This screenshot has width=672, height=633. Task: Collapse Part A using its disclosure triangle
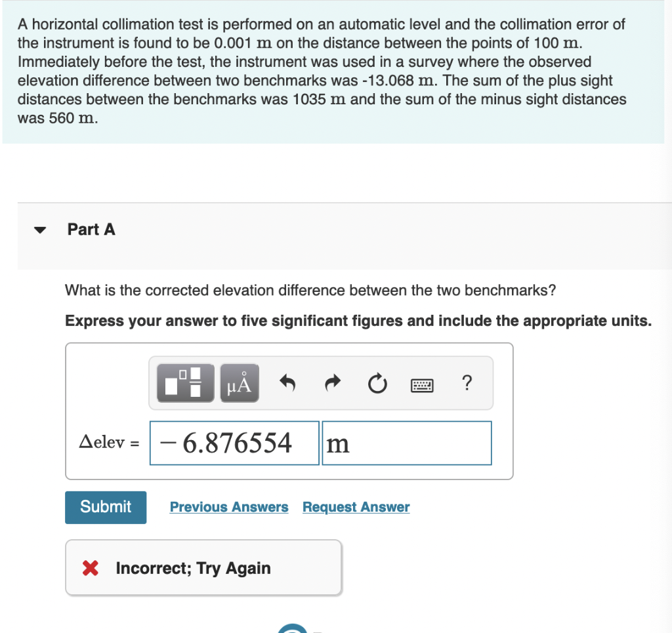point(40,230)
